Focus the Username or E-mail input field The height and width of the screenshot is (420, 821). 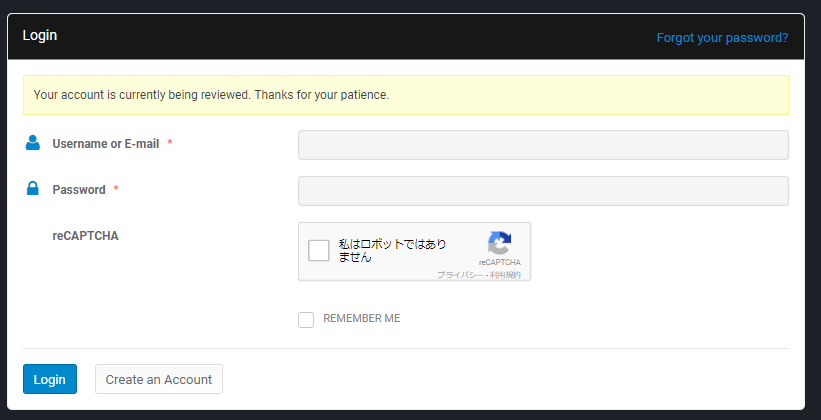click(x=543, y=145)
